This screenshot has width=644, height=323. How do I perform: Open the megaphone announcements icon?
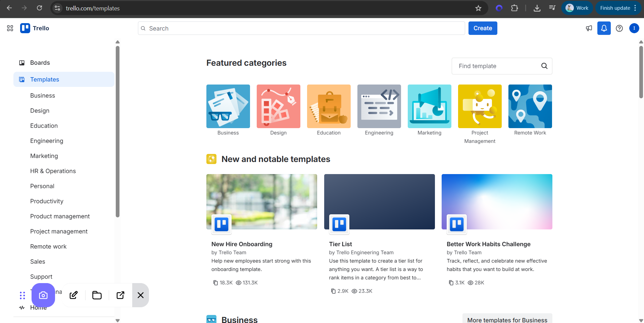click(589, 28)
